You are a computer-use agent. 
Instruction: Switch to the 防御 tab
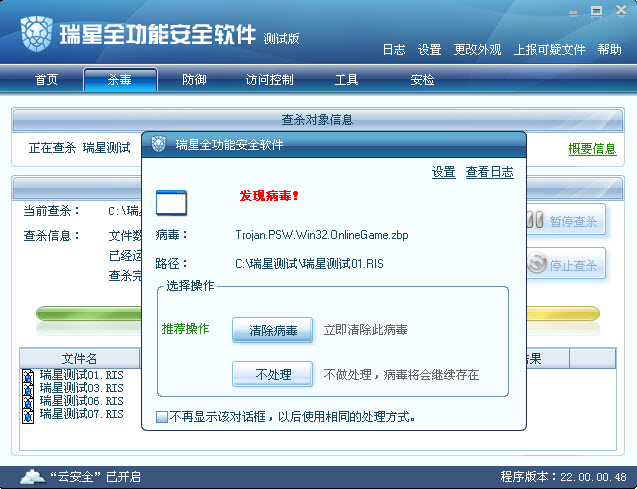point(194,80)
